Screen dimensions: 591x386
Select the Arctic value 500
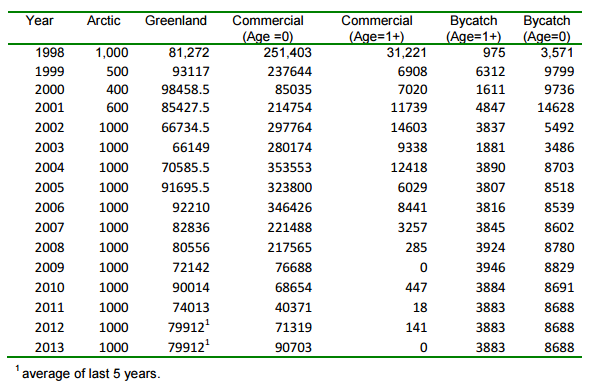coord(117,72)
